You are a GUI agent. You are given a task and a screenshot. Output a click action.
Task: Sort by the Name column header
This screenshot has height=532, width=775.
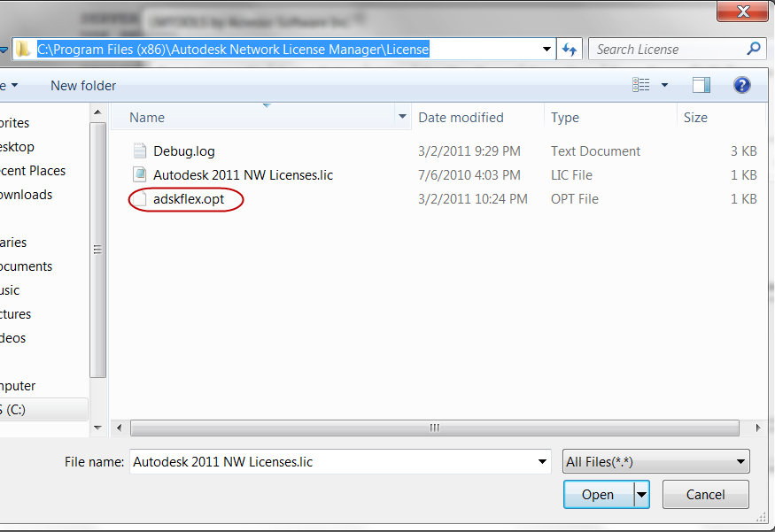(253, 118)
